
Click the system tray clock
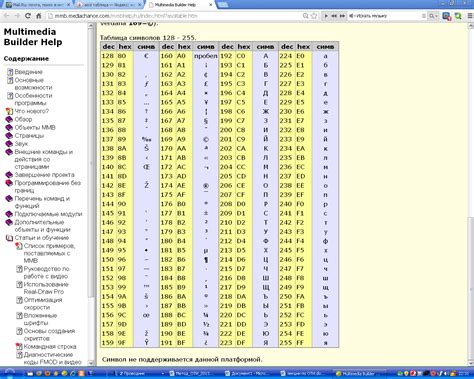464,373
